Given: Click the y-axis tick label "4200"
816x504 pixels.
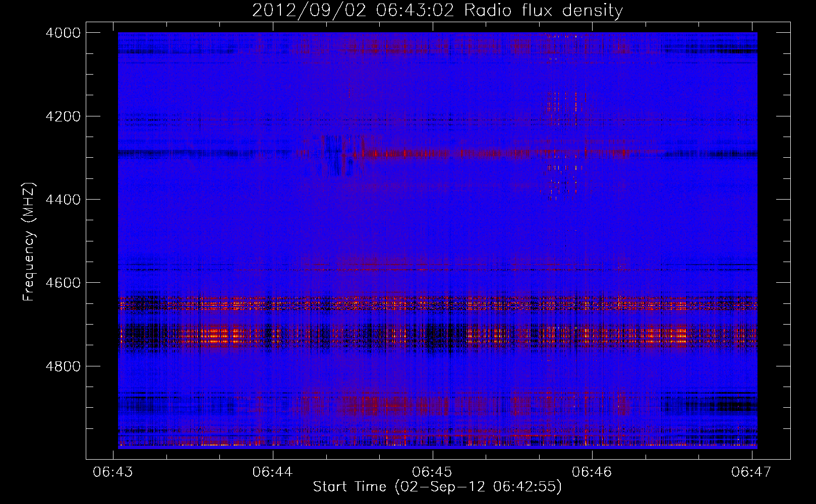Looking at the screenshot, I should click(63, 116).
